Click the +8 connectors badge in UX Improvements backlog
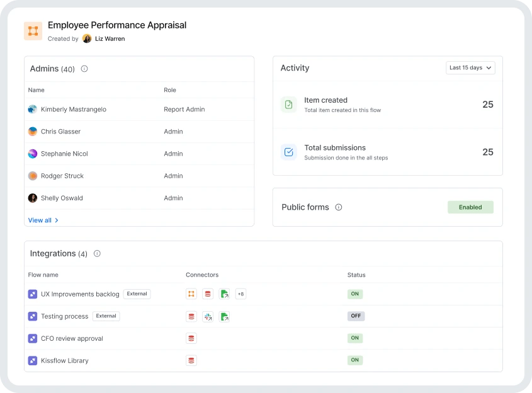The image size is (532, 393). pyautogui.click(x=241, y=294)
